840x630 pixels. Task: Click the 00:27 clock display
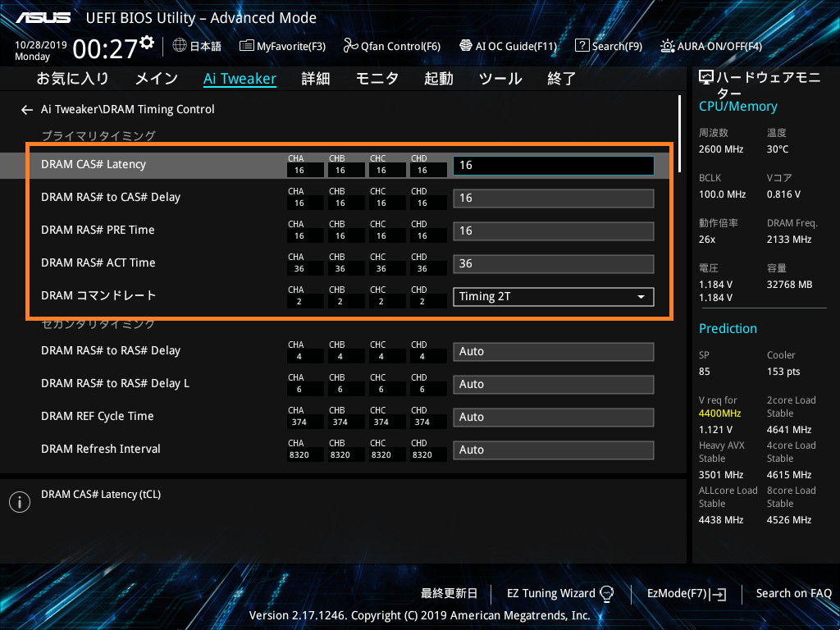click(x=105, y=49)
